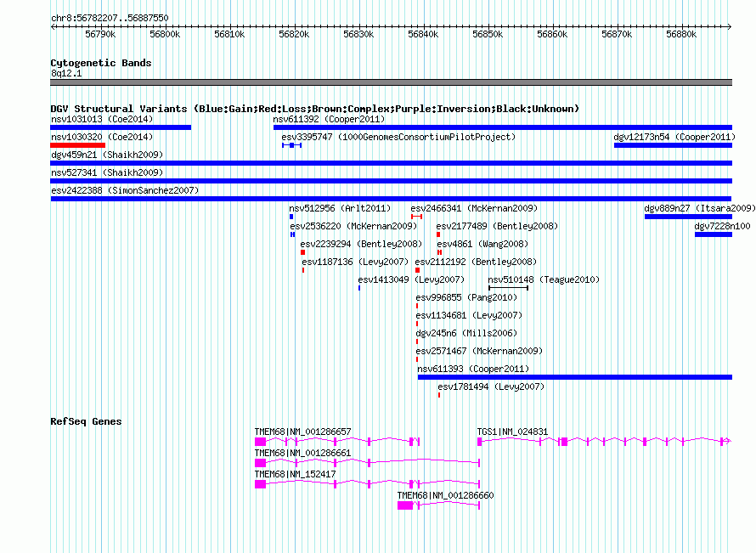756x553 pixels.
Task: Click dgv245n6 (Mills2006) label
Action: [466, 333]
